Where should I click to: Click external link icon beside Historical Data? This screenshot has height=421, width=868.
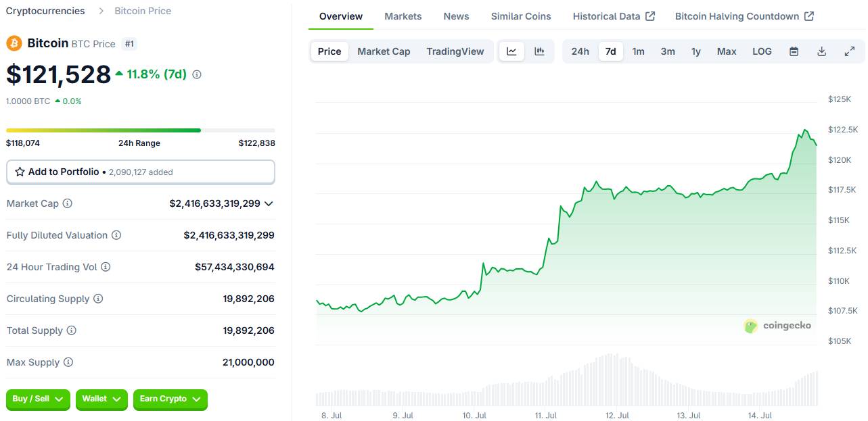[x=650, y=16]
